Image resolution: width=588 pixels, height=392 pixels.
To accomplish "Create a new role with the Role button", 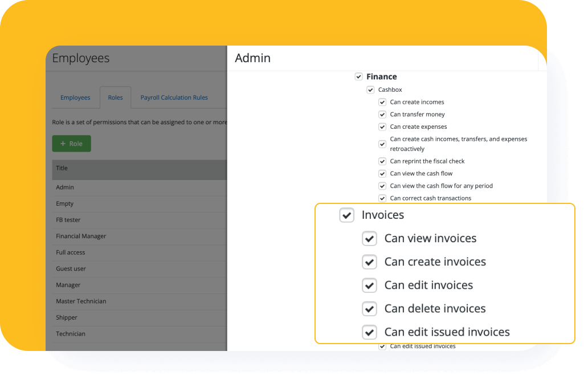I will click(x=71, y=144).
